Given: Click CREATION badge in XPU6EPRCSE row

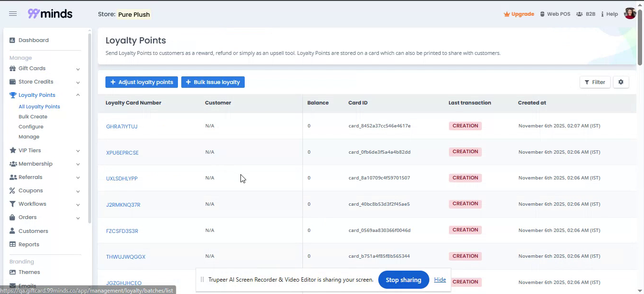Looking at the screenshot, I should pyautogui.click(x=465, y=152).
